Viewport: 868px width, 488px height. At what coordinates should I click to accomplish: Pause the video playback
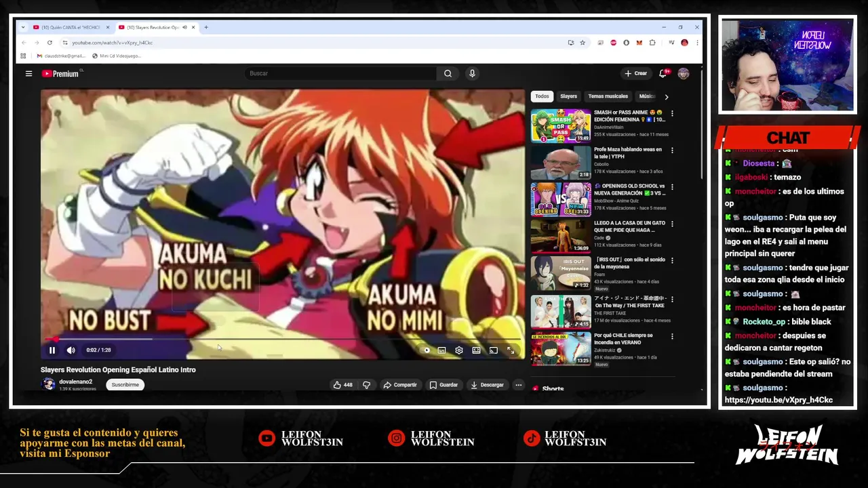(x=52, y=350)
